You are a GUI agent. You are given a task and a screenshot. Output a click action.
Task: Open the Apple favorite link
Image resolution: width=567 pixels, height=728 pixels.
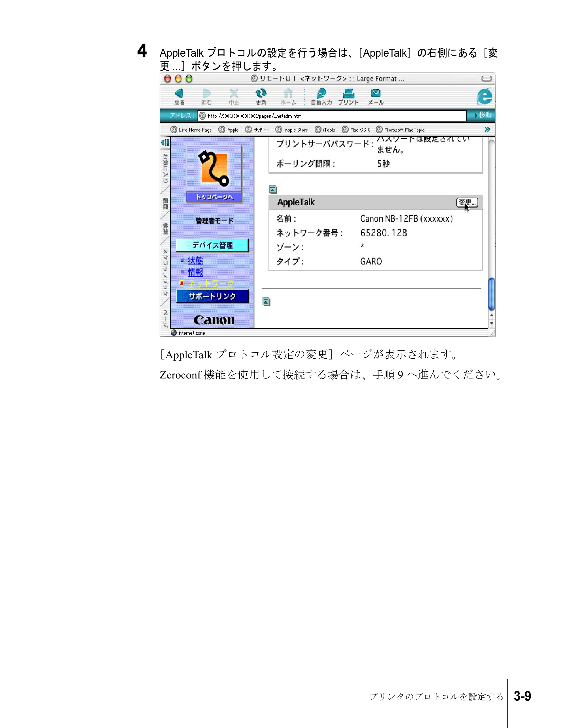[229, 130]
